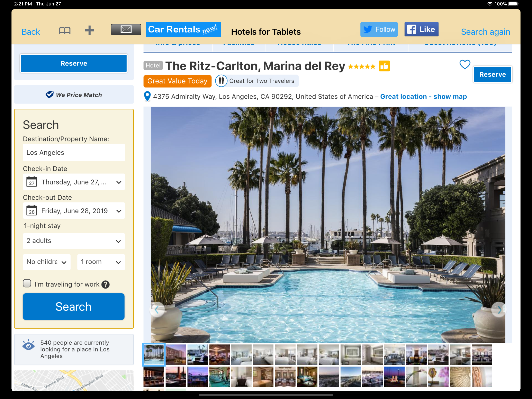Image resolution: width=532 pixels, height=399 pixels.
Task: Open the check-in date dropdown
Action: click(x=74, y=182)
